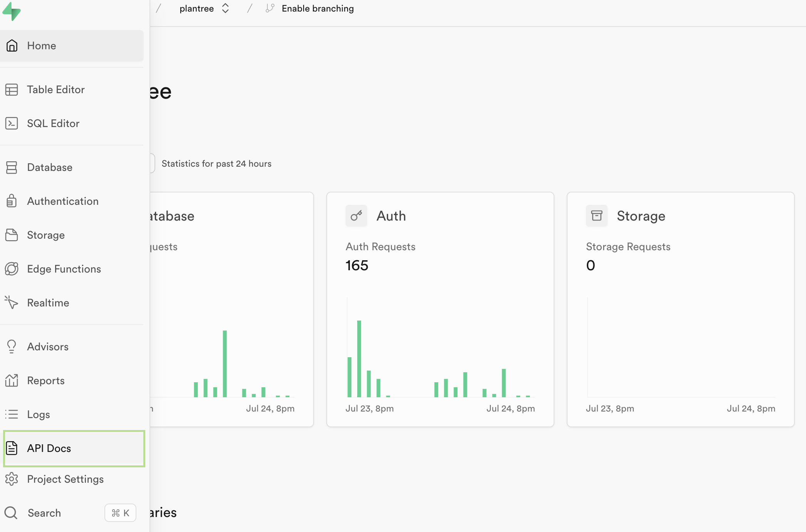Click the Storage folder icon in sidebar
The image size is (806, 532).
[12, 235]
